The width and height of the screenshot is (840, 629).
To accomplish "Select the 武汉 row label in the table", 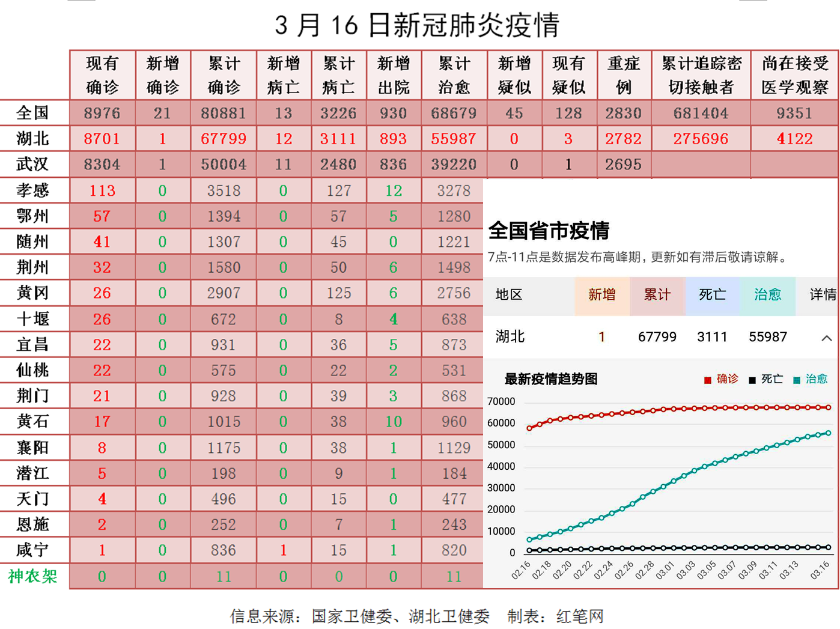I will click(33, 164).
